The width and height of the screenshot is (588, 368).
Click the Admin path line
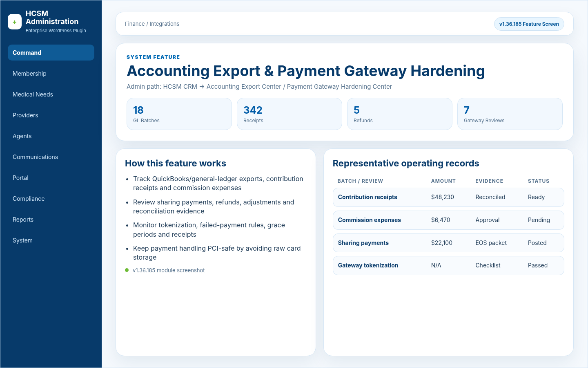259,87
